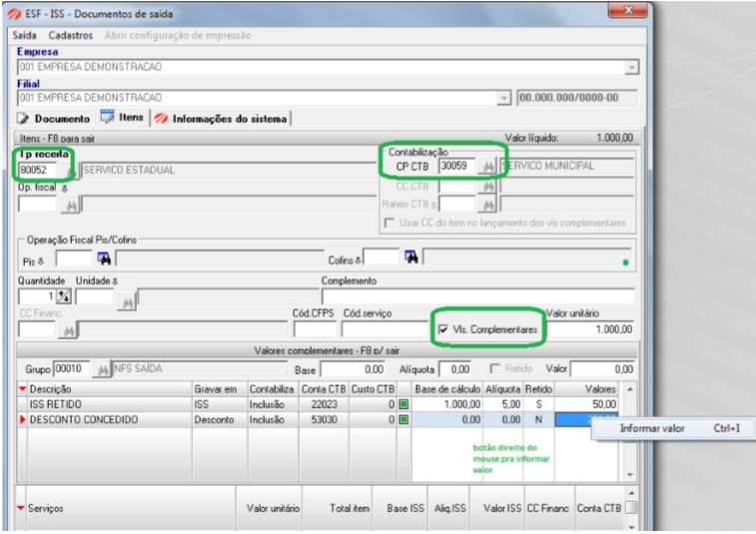The width and height of the screenshot is (756, 534).
Task: Click Valor field in valores complementares
Action: [x=602, y=369]
